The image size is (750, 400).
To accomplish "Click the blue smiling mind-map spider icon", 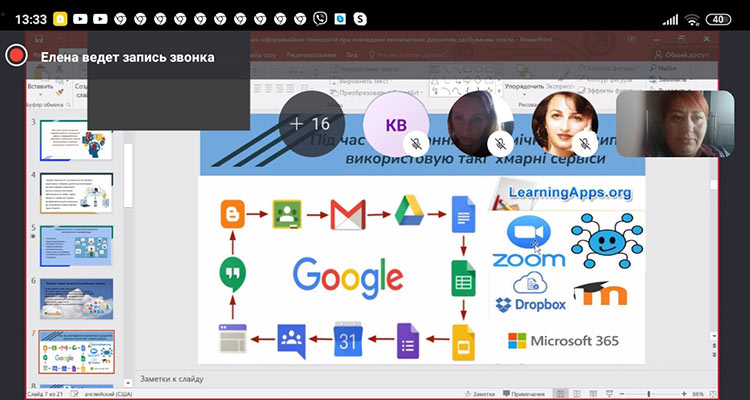I will 607,241.
